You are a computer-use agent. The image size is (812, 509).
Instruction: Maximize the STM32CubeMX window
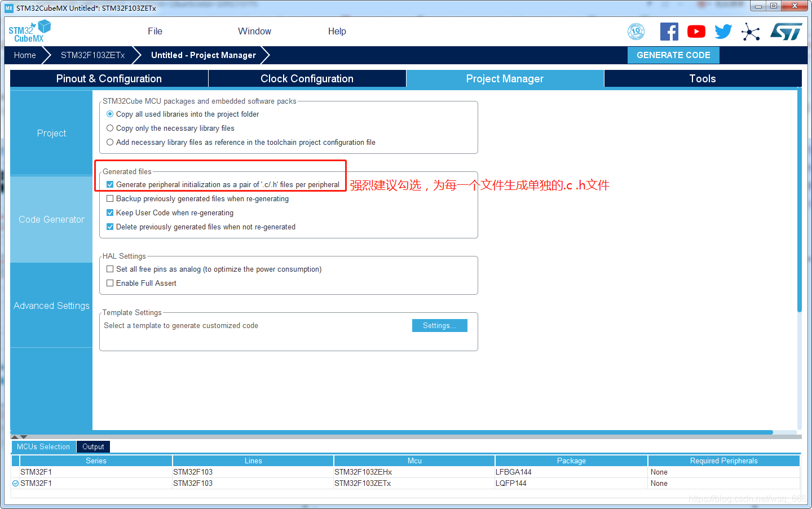tap(774, 6)
